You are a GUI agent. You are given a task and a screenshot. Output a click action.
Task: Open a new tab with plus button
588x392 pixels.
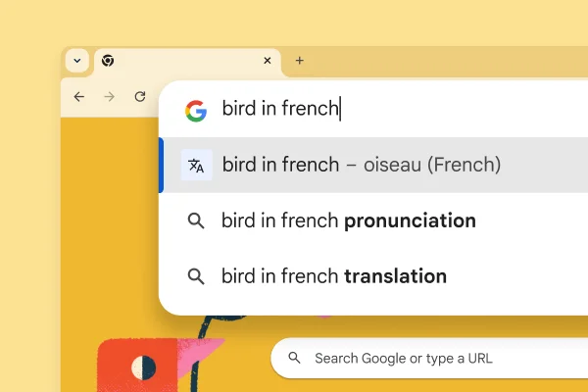click(300, 61)
